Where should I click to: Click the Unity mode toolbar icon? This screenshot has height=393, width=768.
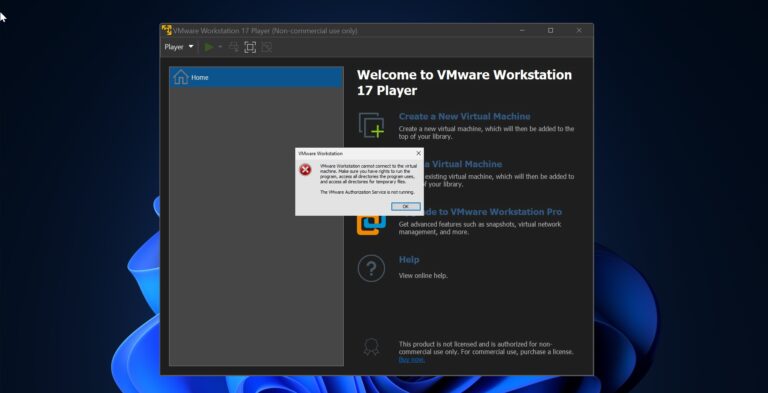pos(266,47)
